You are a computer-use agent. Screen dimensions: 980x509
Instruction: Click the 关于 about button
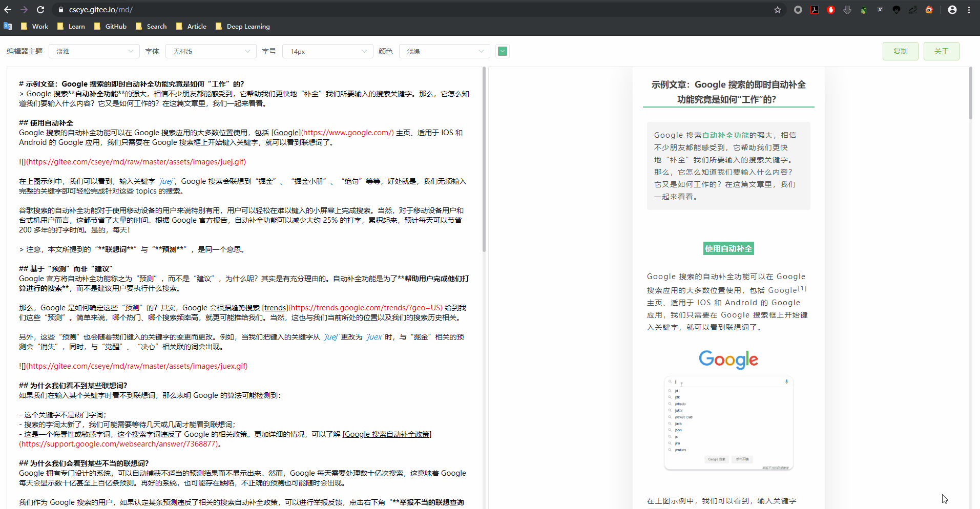click(x=942, y=51)
